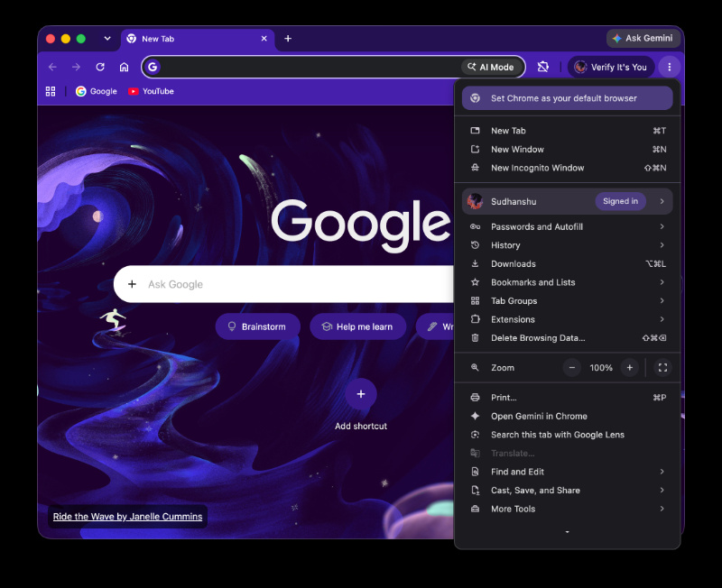This screenshot has width=722, height=588.
Task: Open a new tab with plus button
Action: click(288, 39)
